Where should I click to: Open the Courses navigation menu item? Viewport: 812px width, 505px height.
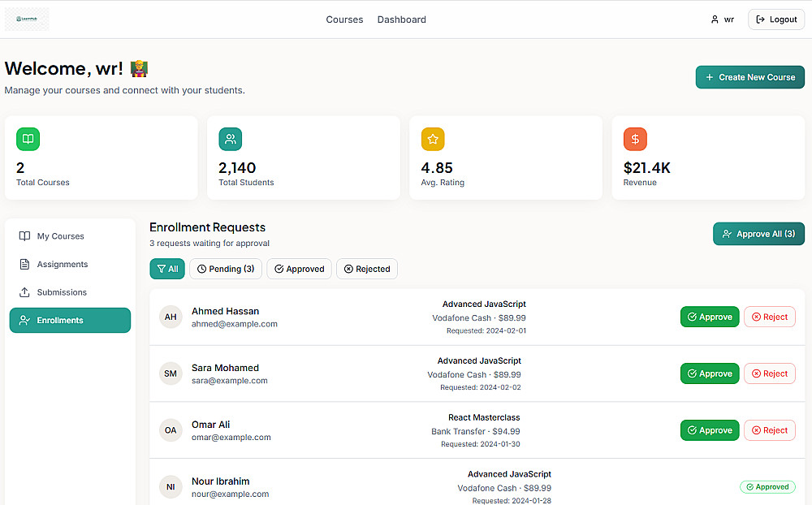tap(344, 19)
